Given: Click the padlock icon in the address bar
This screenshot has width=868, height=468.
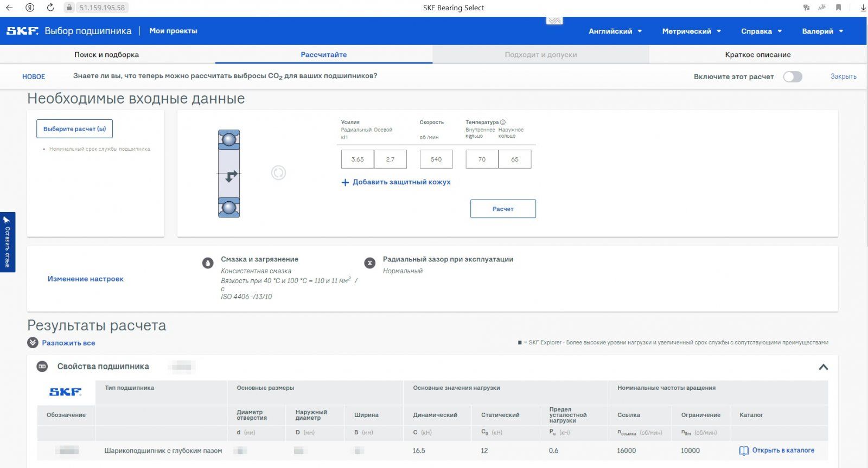Looking at the screenshot, I should pyautogui.click(x=69, y=8).
